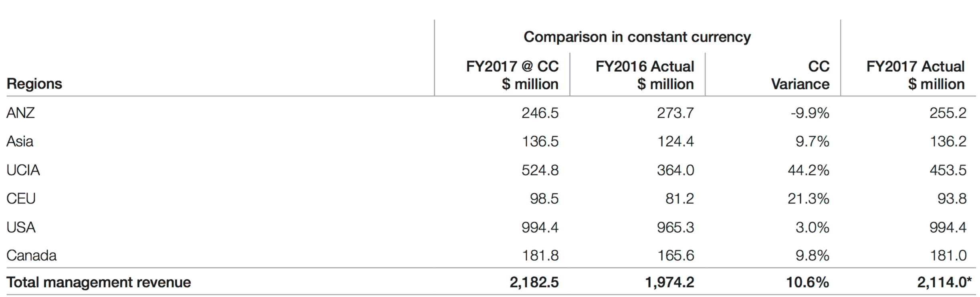
Task: Select UCIA's 524.8 constant currency value
Action: (540, 170)
